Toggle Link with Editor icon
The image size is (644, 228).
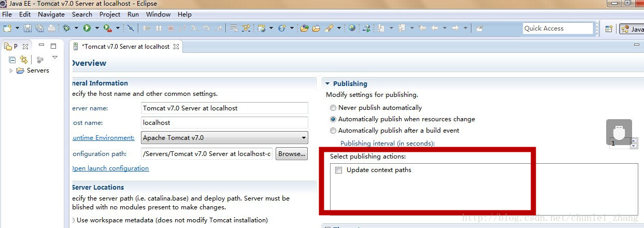point(24,60)
